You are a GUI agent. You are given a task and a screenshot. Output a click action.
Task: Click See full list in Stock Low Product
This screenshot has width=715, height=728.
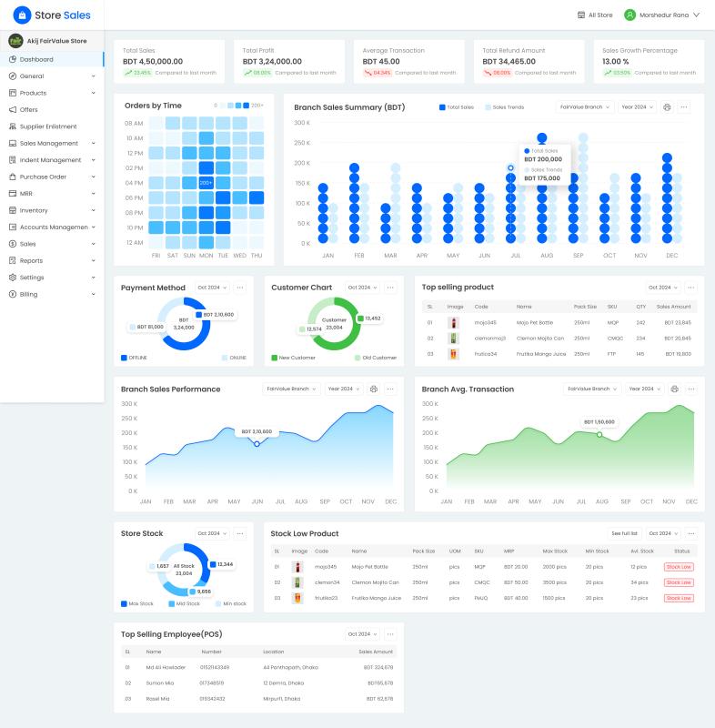click(650, 533)
